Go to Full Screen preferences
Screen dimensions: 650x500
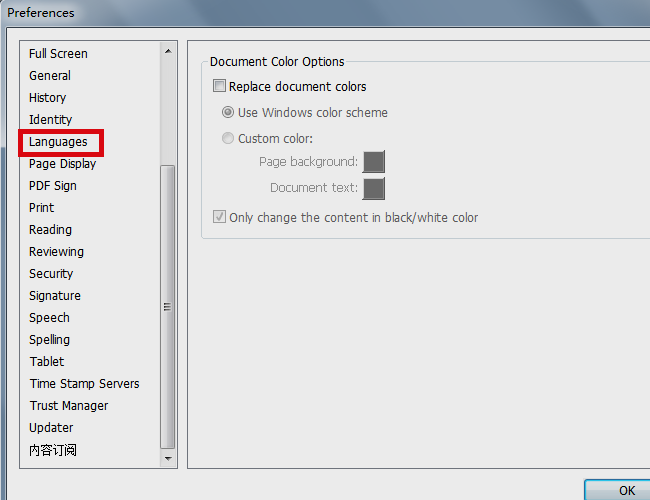click(58, 54)
